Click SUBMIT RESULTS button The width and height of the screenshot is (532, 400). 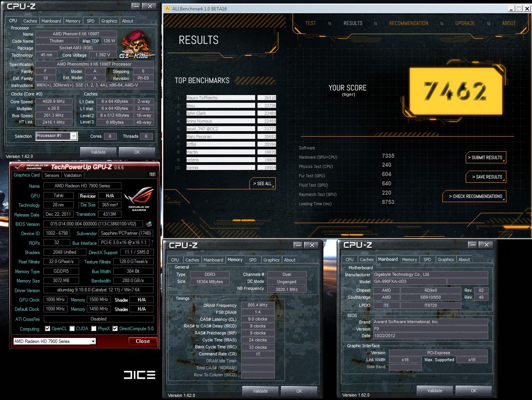pyautogui.click(x=485, y=158)
